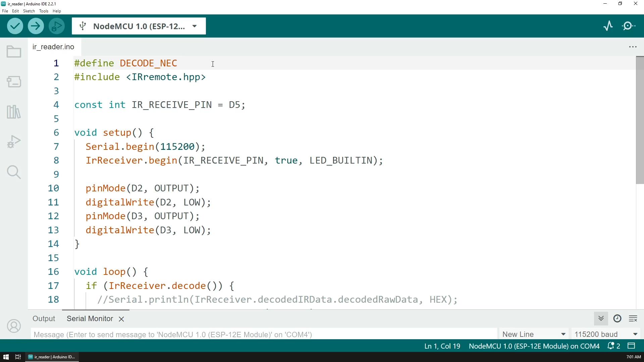The image size is (644, 362).
Task: Click the Upload arrow button
Action: [x=36, y=26]
